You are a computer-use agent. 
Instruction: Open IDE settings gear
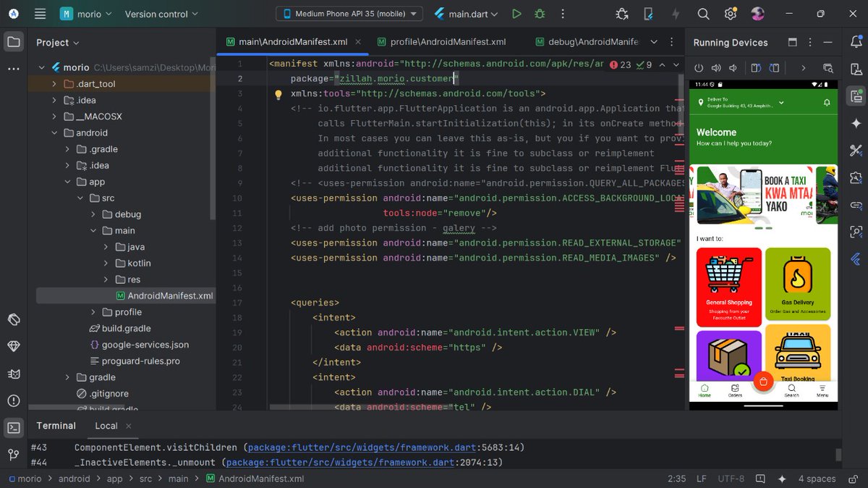click(x=731, y=14)
